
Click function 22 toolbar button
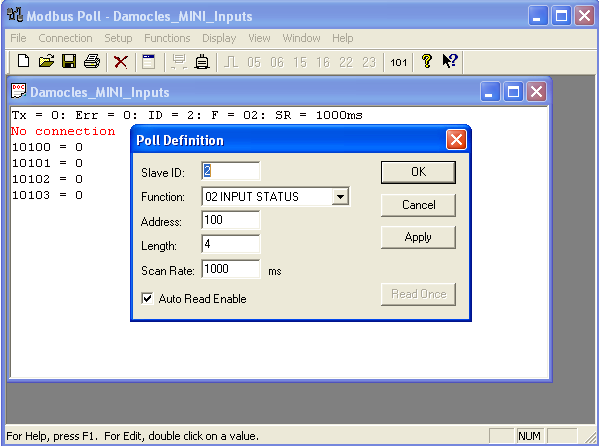[x=346, y=62]
